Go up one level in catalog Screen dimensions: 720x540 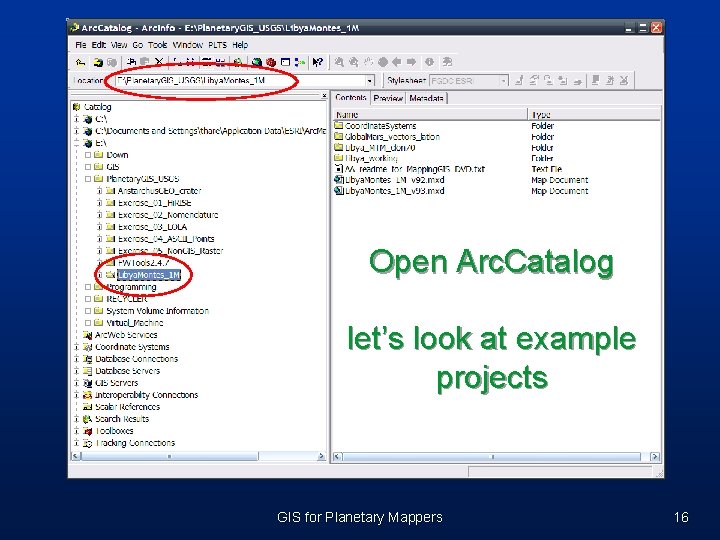81,62
